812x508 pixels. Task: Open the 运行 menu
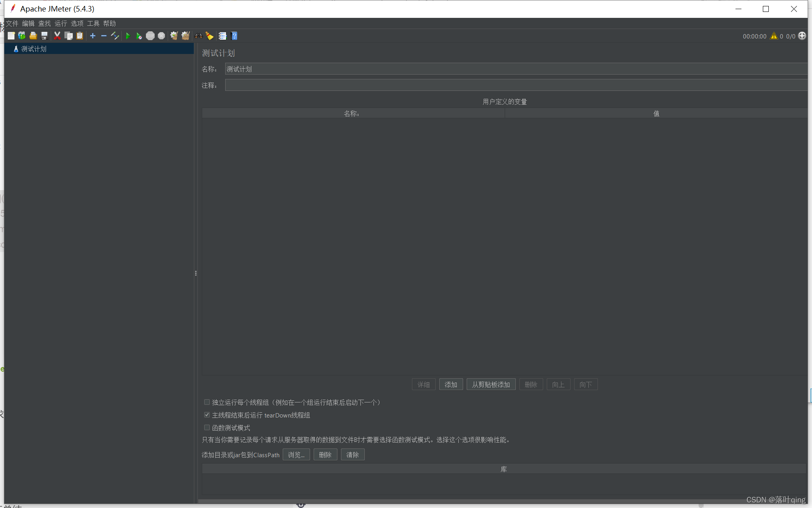coord(61,23)
